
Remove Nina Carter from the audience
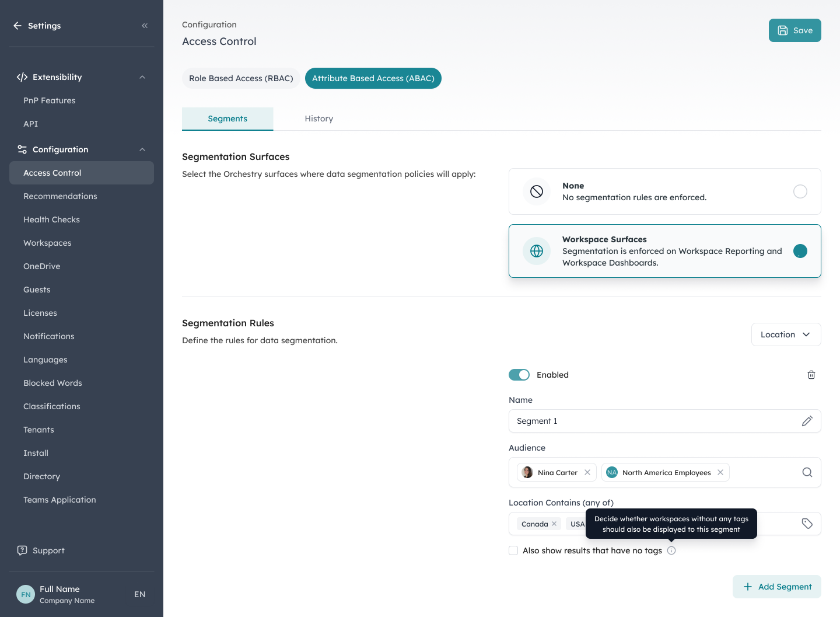[587, 472]
